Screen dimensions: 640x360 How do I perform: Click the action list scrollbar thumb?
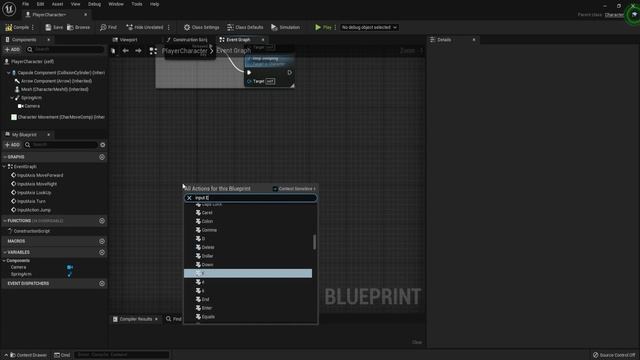[314, 242]
